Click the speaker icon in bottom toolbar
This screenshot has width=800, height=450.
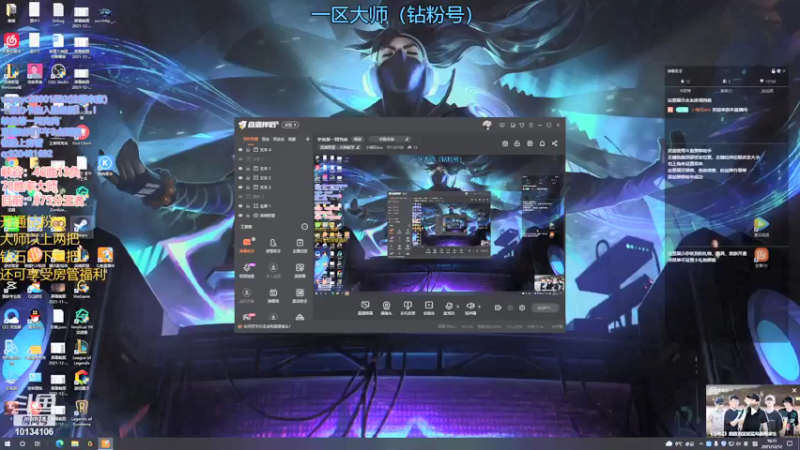[x=470, y=307]
